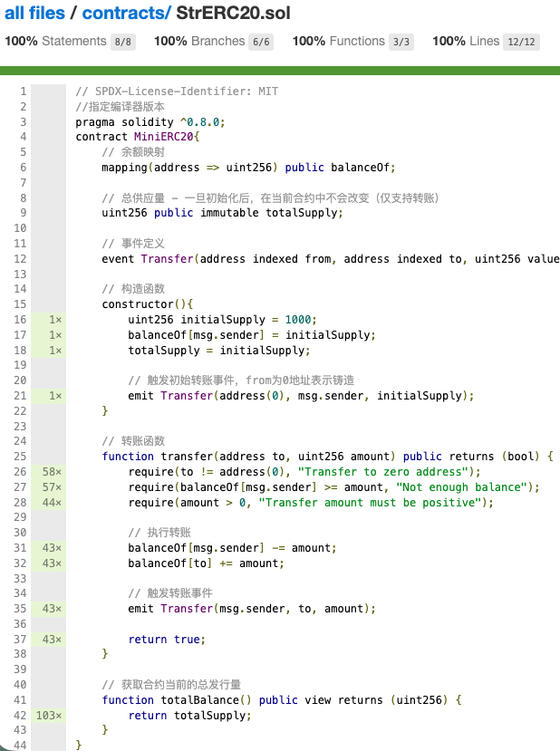The width and height of the screenshot is (560, 751).
Task: Click the 103× hit count for totalBalance
Action: [x=48, y=716]
